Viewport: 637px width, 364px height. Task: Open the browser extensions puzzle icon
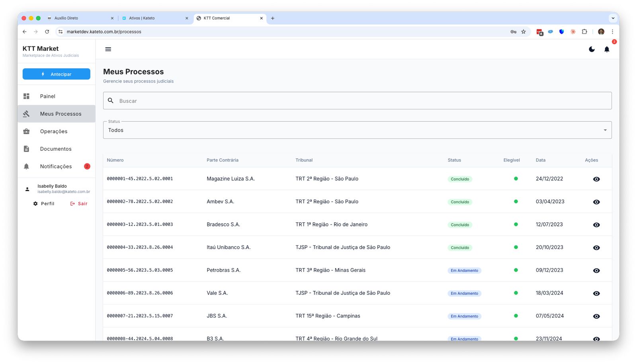click(584, 32)
